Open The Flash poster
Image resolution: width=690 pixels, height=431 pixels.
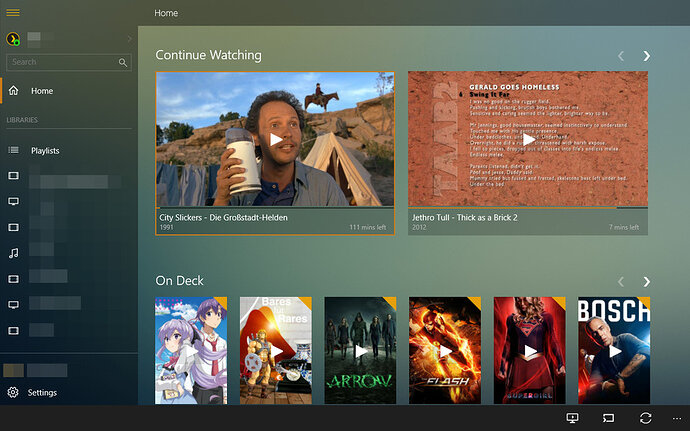coord(445,350)
